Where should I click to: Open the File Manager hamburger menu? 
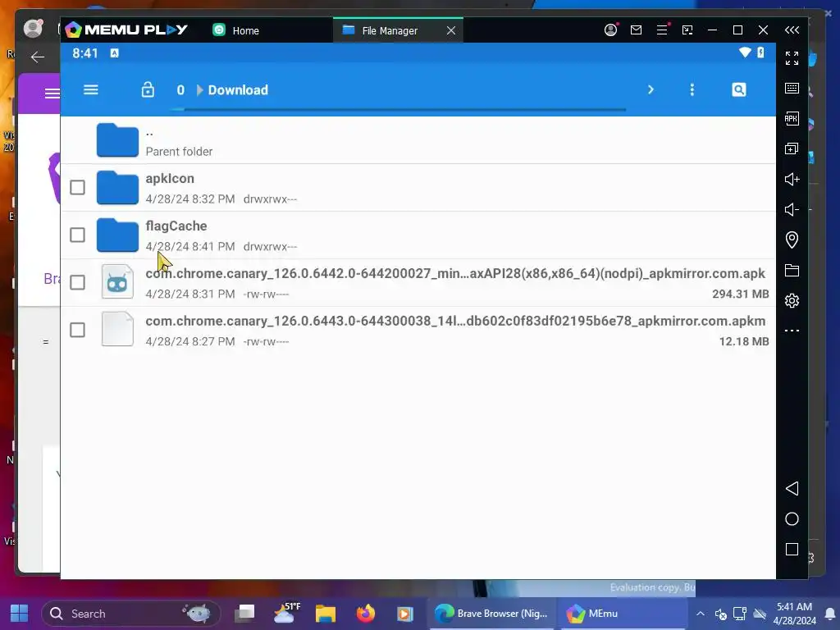pos(90,89)
